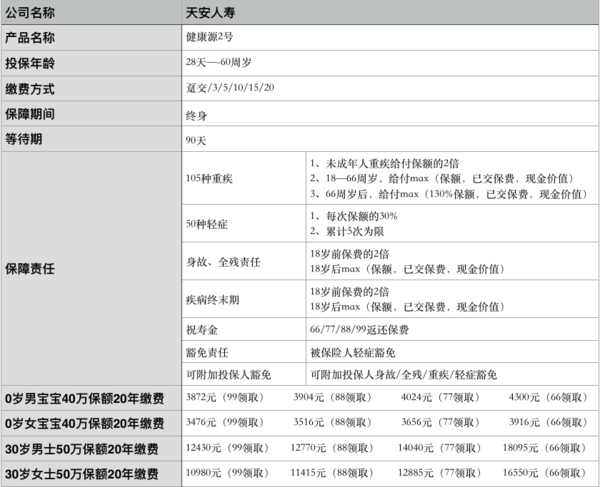Select premium '12770元（88领取）'

[x=333, y=448]
